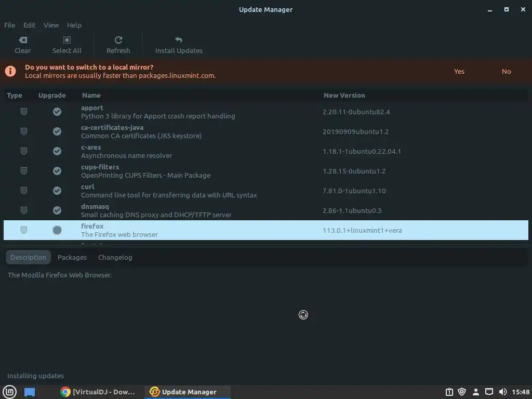Click the Refresh toolbar button
This screenshot has width=532, height=399.
[118, 45]
